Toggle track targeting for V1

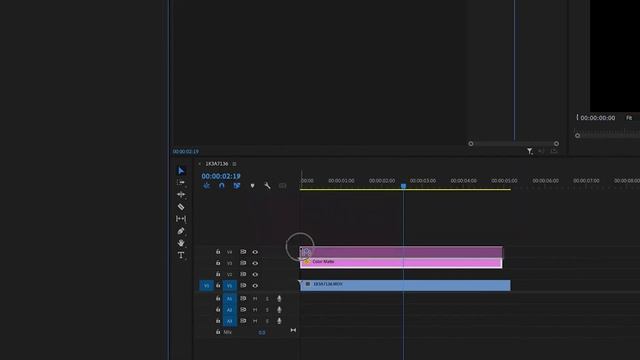click(229, 285)
